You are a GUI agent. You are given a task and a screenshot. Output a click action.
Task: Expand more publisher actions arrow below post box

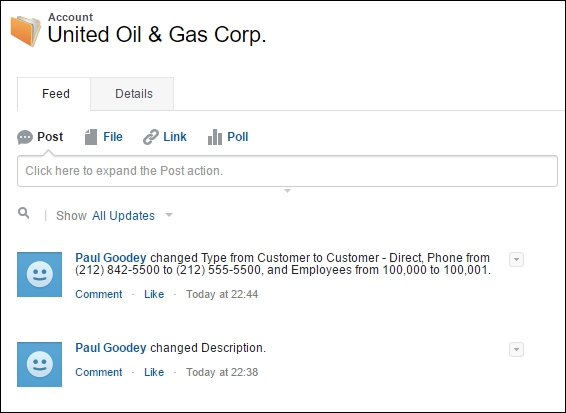[287, 191]
